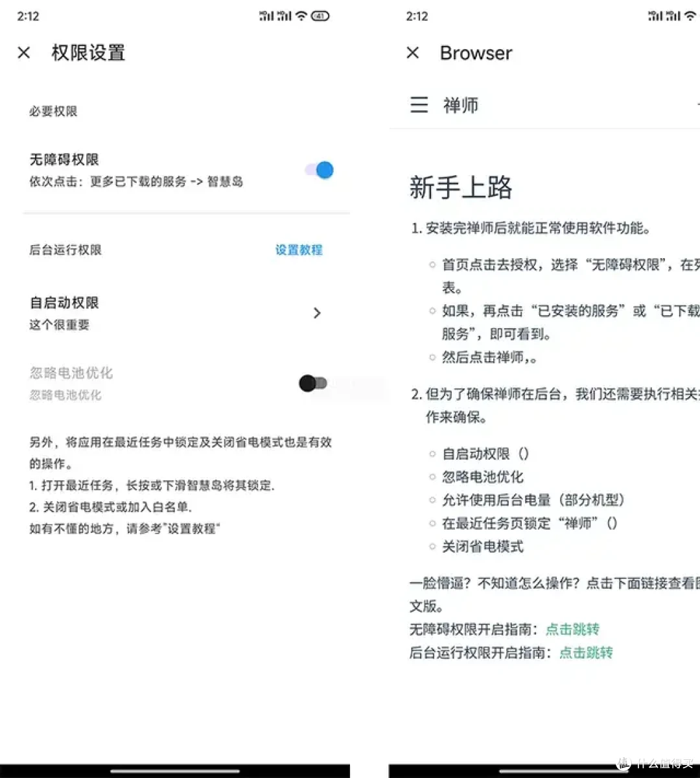Tap the Browser screen title
Image resolution: width=700 pixels, height=778 pixels.
pos(476,53)
